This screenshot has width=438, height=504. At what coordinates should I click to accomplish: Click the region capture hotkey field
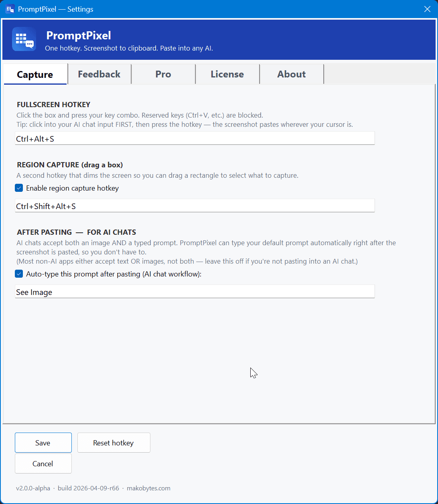click(x=195, y=205)
